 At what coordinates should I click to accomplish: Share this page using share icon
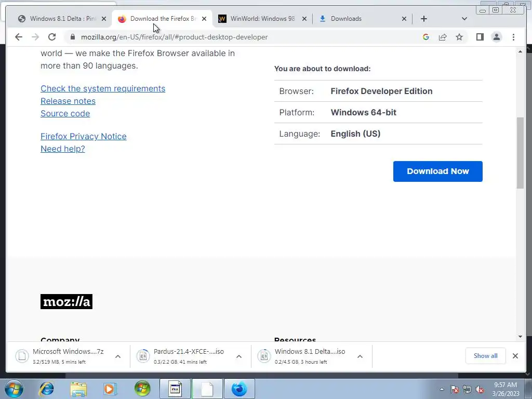tap(443, 37)
